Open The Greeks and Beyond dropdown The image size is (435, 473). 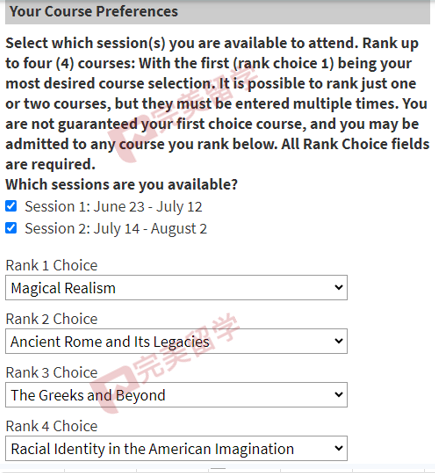(176, 395)
